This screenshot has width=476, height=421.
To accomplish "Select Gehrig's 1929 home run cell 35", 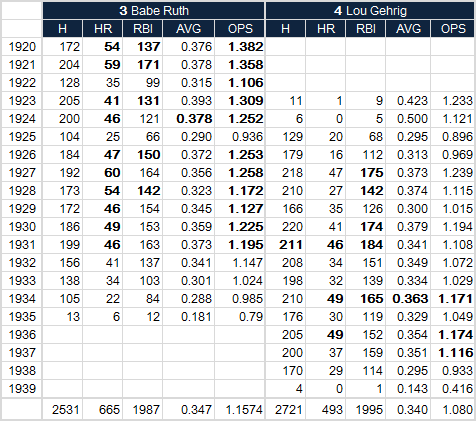I will (x=326, y=209).
